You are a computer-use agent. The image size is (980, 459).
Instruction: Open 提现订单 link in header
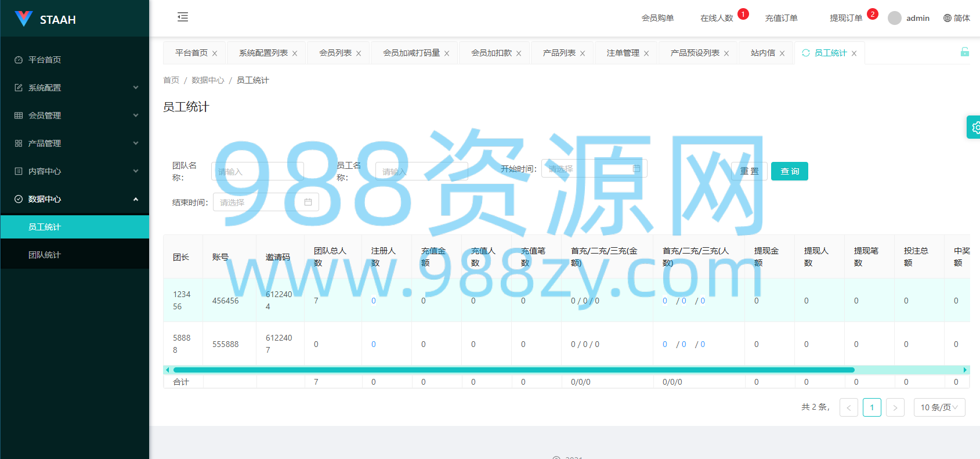point(846,18)
